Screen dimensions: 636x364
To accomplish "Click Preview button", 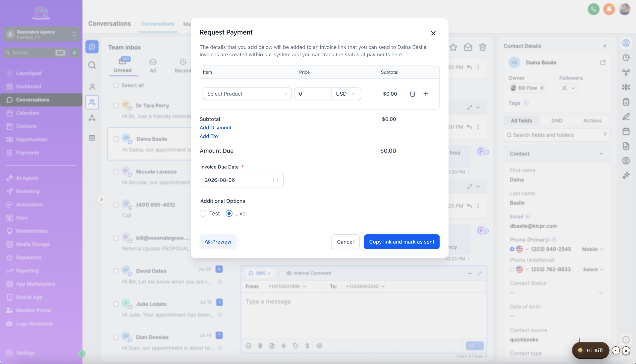I will (218, 242).
